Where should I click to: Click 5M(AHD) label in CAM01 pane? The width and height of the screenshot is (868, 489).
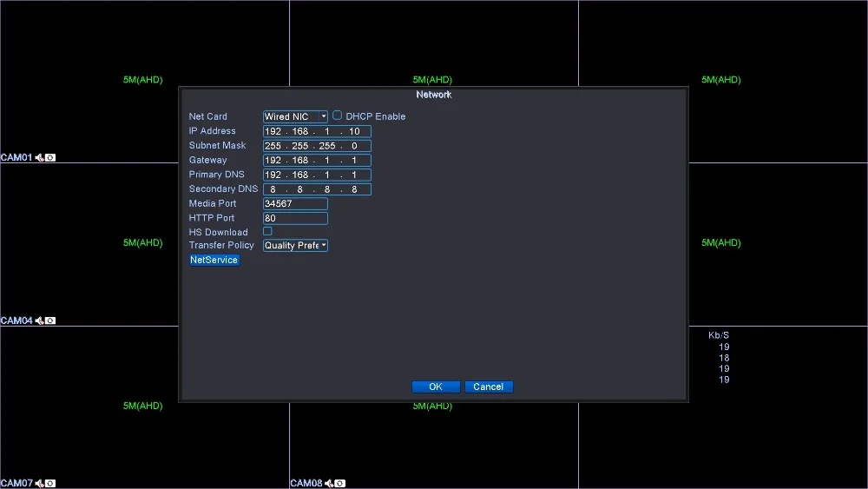(143, 80)
